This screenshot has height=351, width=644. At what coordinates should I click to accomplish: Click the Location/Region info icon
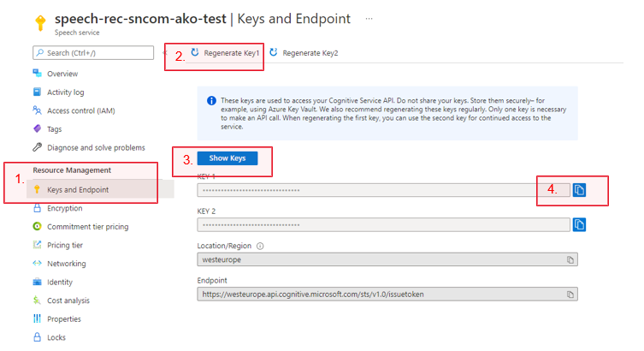pyautogui.click(x=260, y=246)
